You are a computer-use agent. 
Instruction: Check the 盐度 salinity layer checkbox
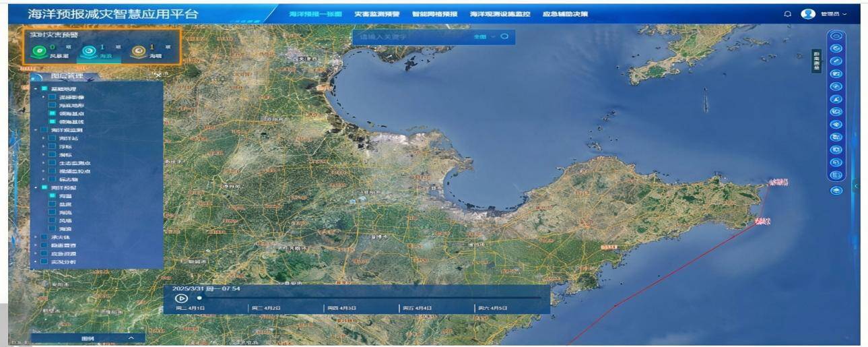[53, 204]
